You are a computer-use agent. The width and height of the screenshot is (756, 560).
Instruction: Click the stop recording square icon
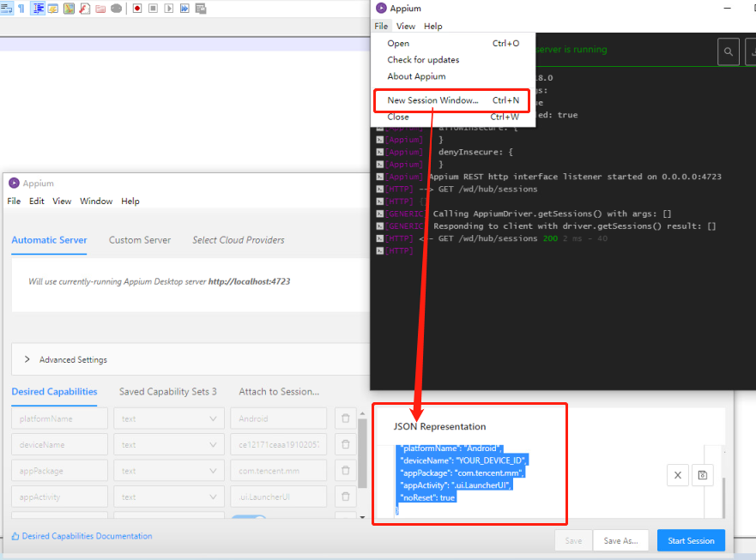153,9
